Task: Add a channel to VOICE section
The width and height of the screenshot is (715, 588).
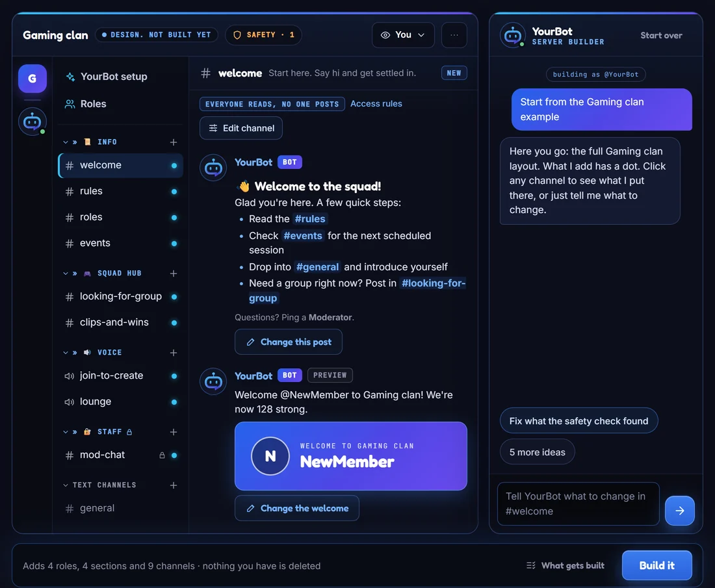Action: click(x=174, y=353)
